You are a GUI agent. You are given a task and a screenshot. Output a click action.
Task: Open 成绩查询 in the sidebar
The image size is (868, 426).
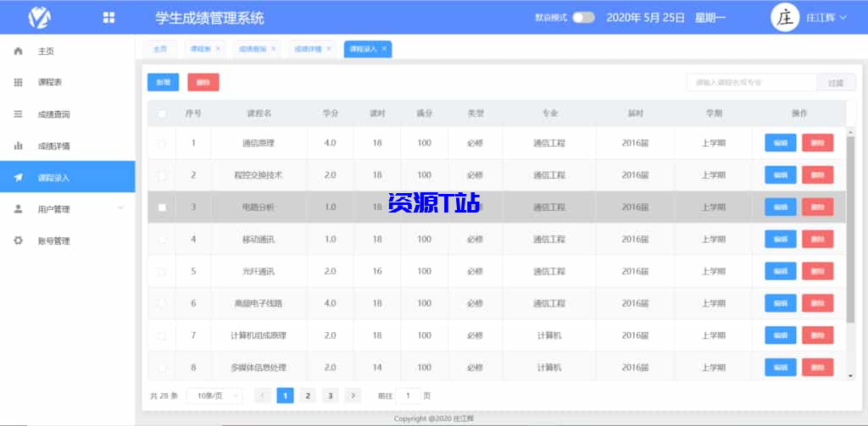(68, 114)
